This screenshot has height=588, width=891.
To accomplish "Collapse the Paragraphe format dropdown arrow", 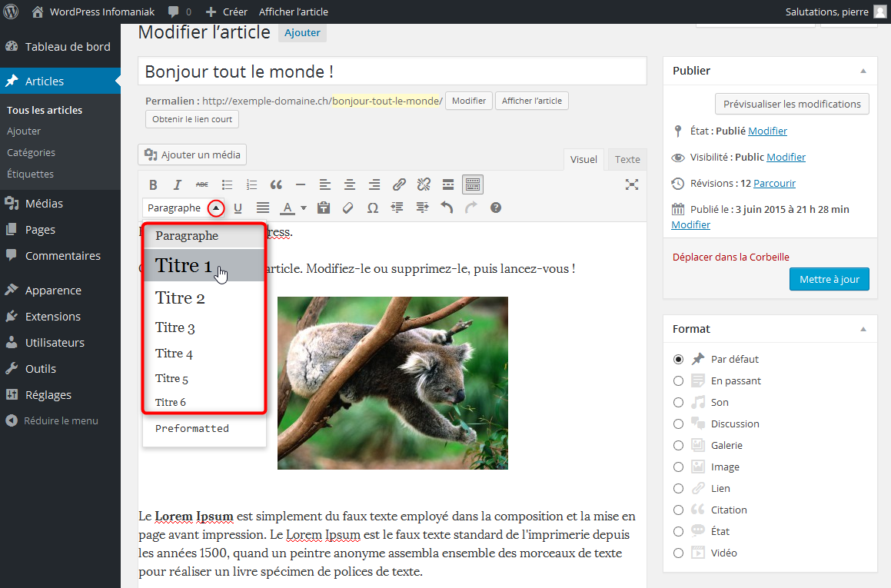I will point(217,208).
